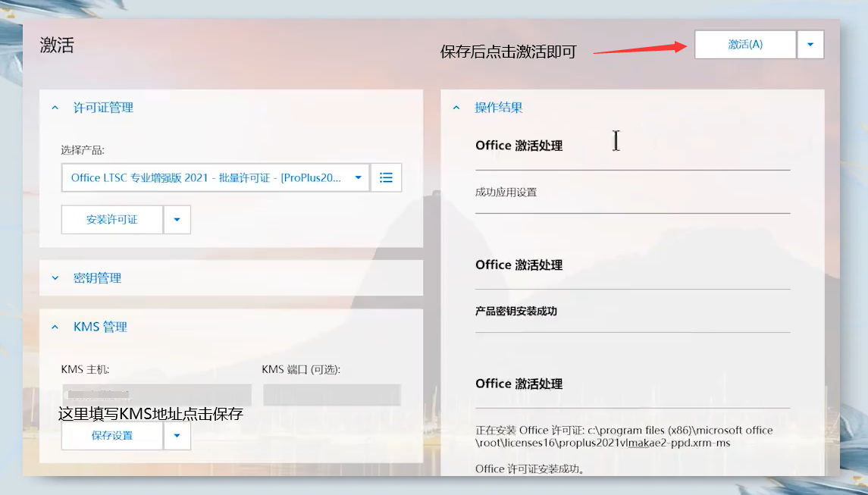Click the KMS 管理 section title
Viewport: 868px width, 495px height.
point(100,327)
